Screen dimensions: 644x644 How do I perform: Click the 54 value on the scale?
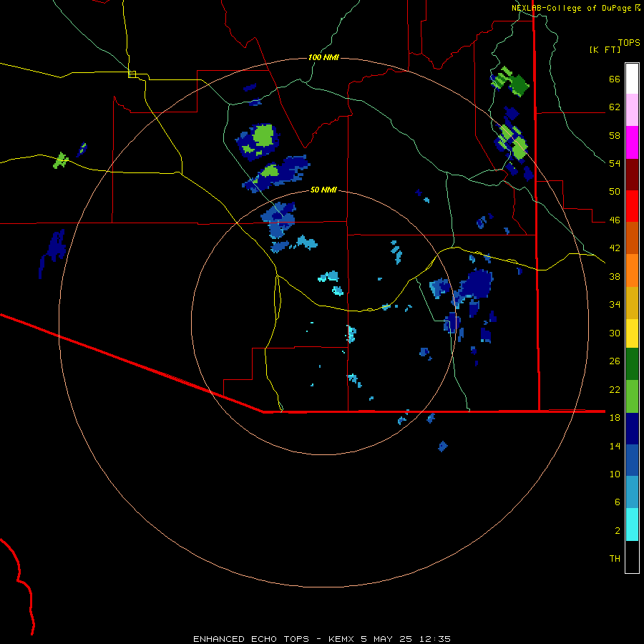click(x=615, y=163)
